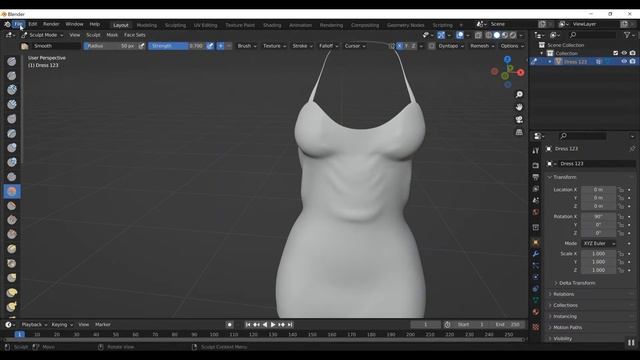The width and height of the screenshot is (640, 360).
Task: Toggle the camera view icon
Action: tap(519, 120)
